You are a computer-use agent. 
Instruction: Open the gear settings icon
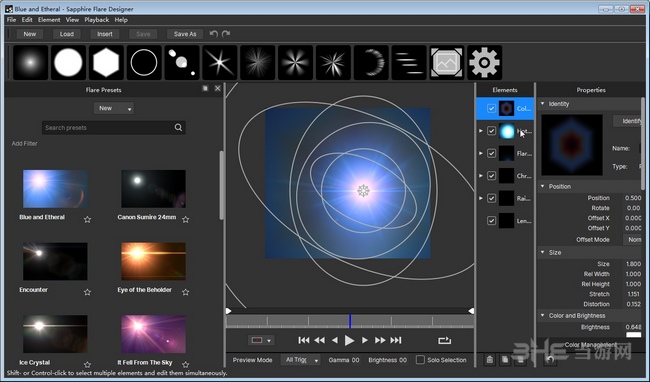pyautogui.click(x=484, y=63)
